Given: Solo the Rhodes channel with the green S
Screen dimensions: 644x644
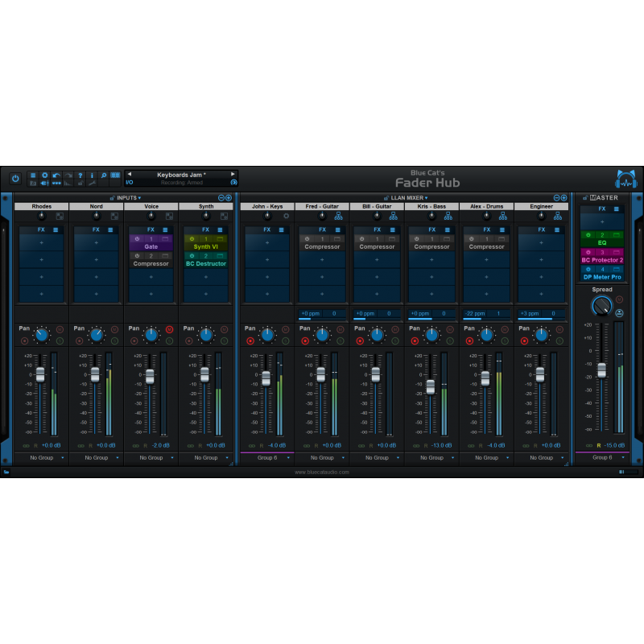Looking at the screenshot, I should 60,341.
